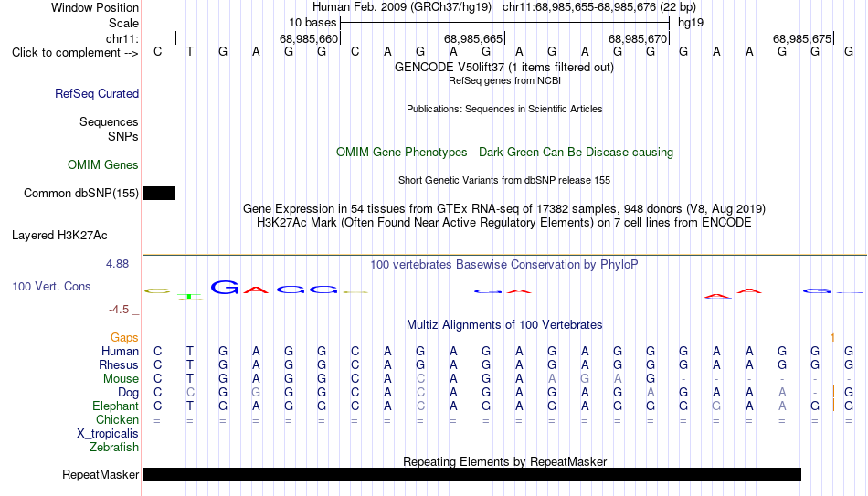The height and width of the screenshot is (496, 868).
Task: Click the '10 bases' scale label
Action: click(x=312, y=23)
